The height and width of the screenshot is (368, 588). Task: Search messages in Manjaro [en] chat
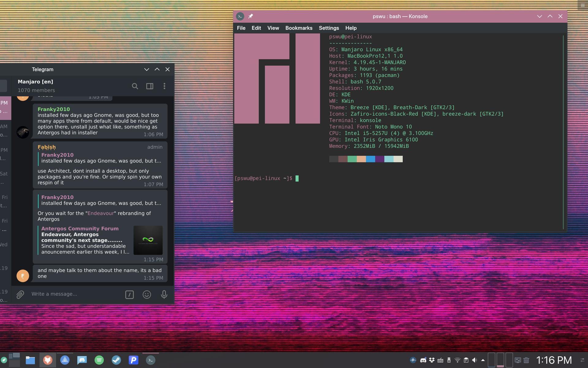click(135, 86)
